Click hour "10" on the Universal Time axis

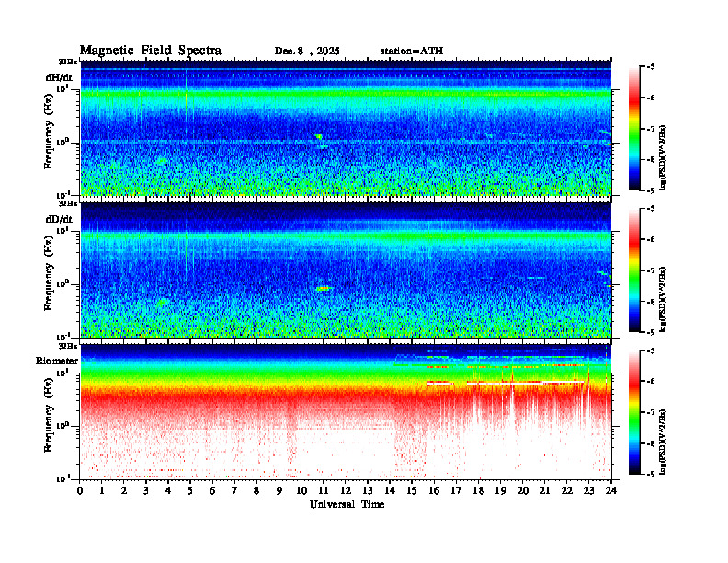[x=301, y=491]
